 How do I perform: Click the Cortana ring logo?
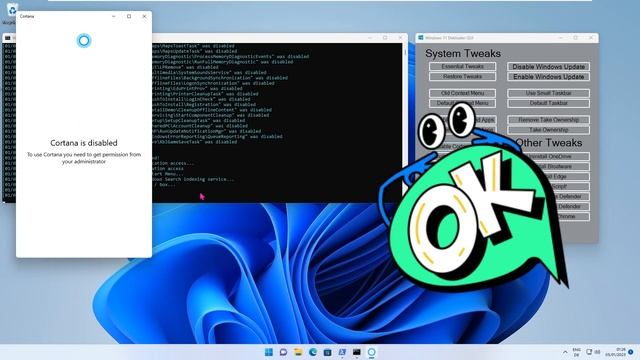84,40
